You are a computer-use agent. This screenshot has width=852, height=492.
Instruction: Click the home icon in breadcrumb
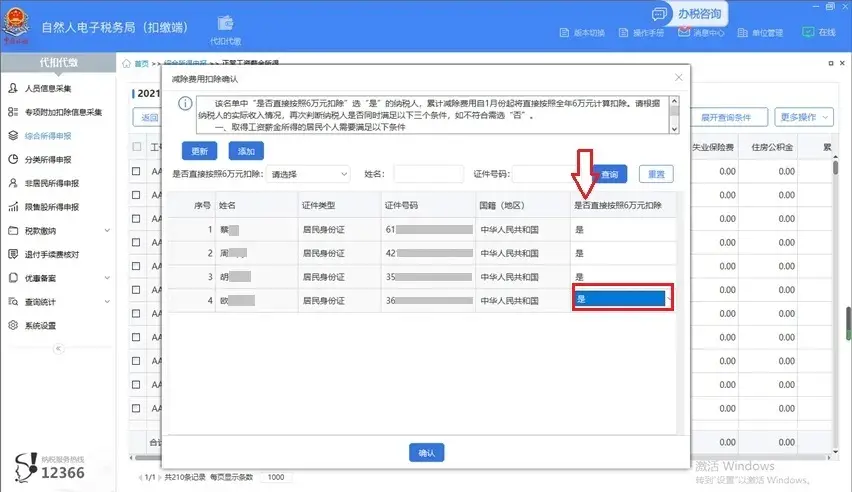(126, 64)
